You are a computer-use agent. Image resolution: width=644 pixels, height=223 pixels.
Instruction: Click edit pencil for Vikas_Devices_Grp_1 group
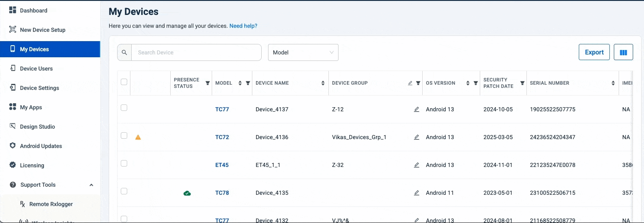[x=417, y=137]
